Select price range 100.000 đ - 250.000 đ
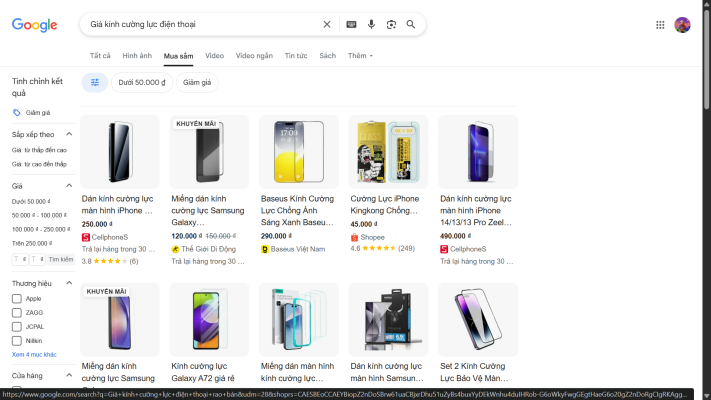 coord(41,229)
